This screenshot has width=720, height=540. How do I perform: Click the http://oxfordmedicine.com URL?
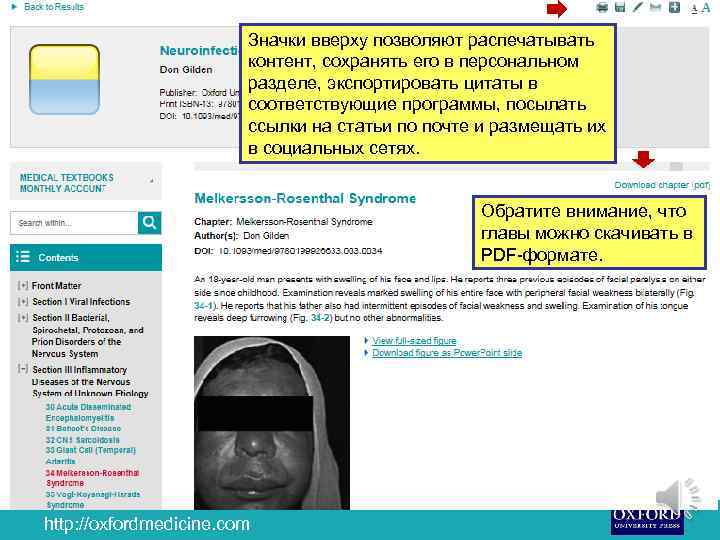point(147,524)
